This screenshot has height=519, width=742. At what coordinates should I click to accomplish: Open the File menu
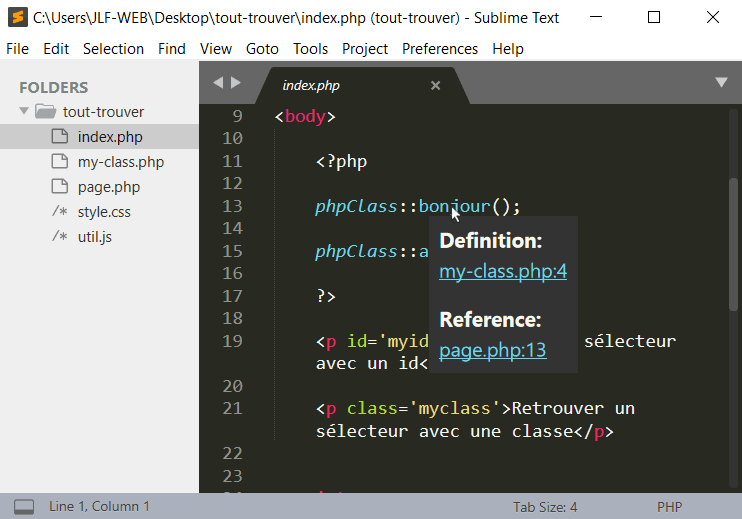click(x=18, y=49)
